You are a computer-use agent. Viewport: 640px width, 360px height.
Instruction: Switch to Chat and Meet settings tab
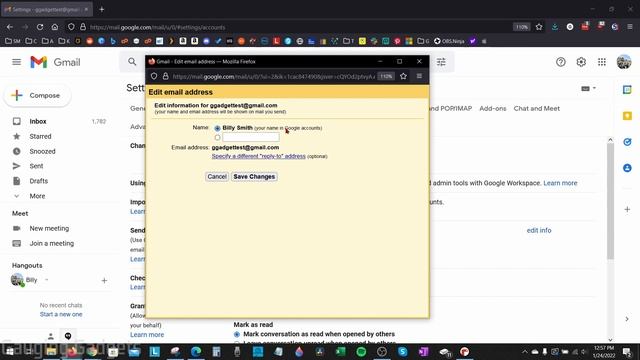pos(537,109)
